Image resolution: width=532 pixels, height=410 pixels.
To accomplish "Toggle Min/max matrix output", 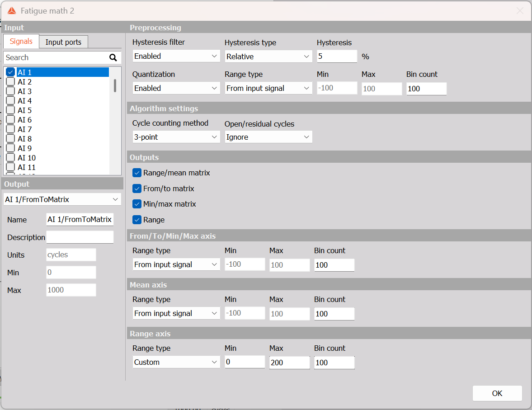I will (x=137, y=204).
